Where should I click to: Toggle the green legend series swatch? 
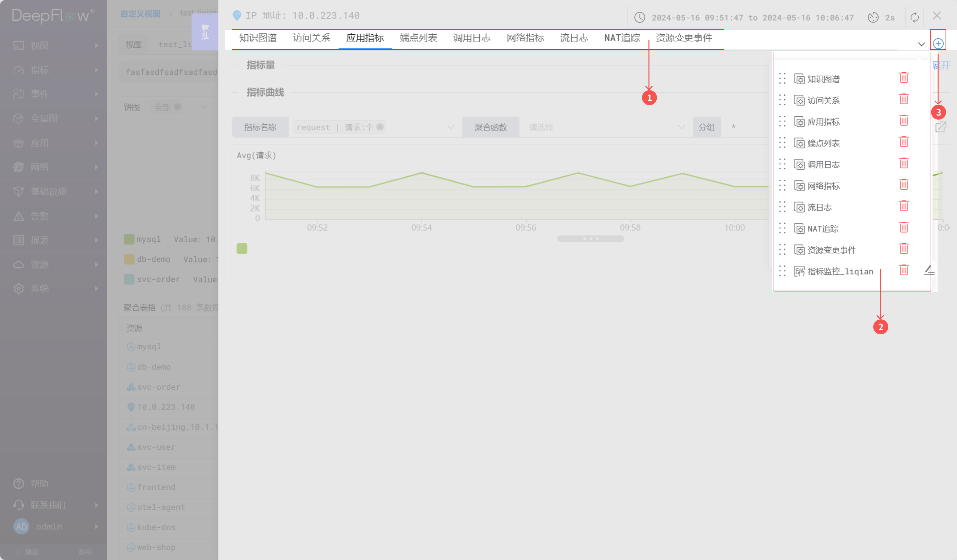(x=242, y=249)
